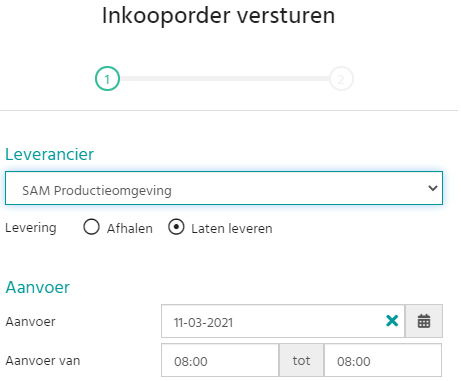Click the 'Levering' field label
This screenshot has width=461, height=381.
pyautogui.click(x=31, y=228)
